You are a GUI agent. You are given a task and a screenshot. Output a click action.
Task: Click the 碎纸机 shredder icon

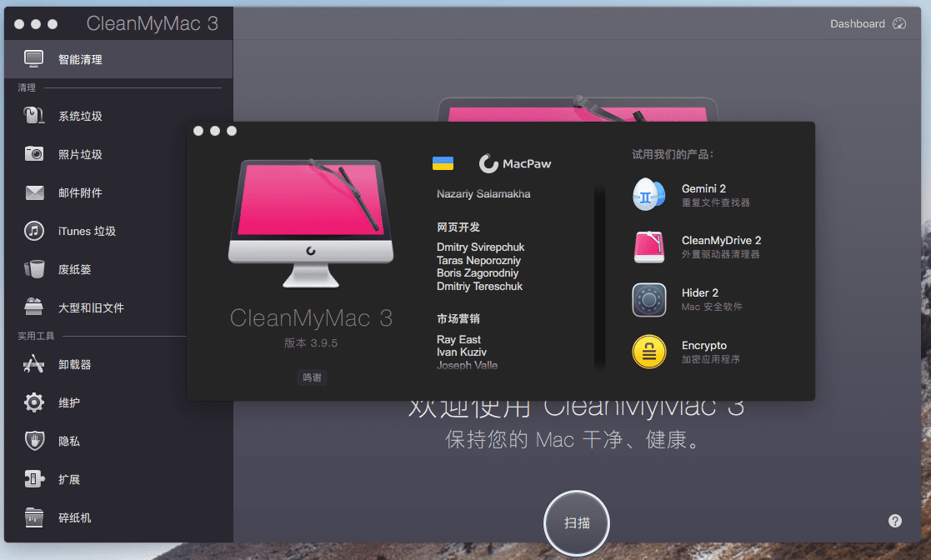34,517
